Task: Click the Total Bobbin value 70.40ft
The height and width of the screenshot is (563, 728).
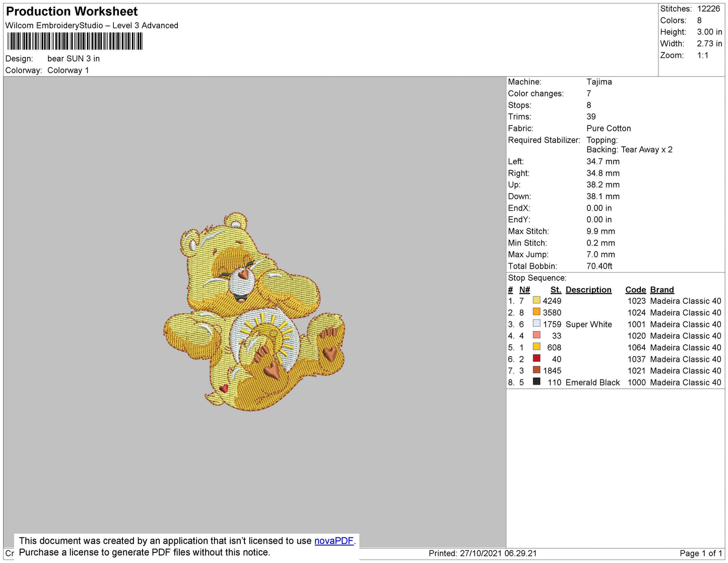Action: tap(600, 266)
